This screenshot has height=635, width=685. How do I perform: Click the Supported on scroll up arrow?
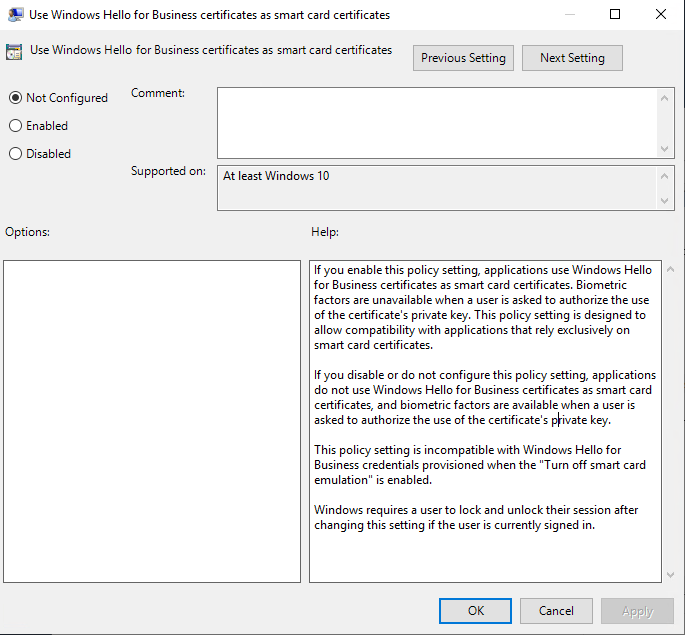(666, 176)
